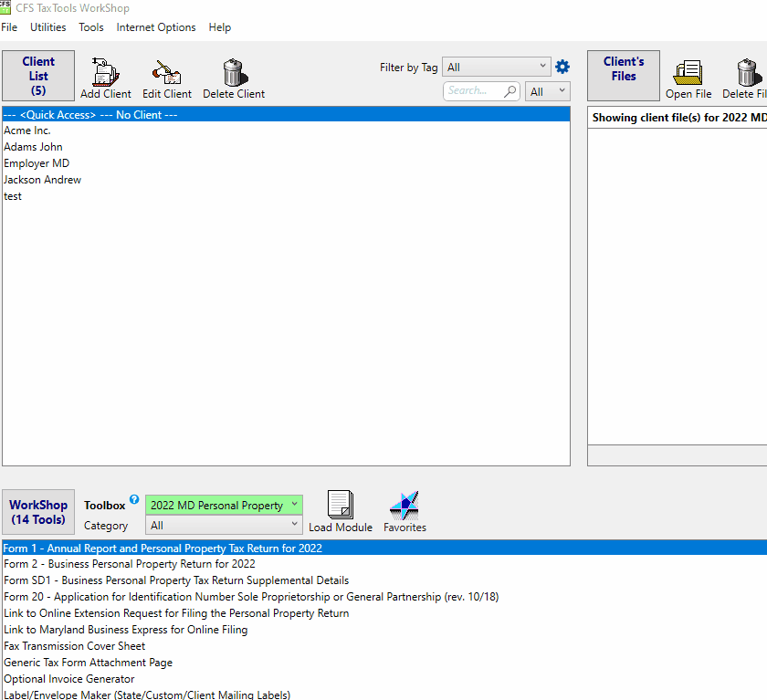
Task: Select the Quick Access No Client row
Action: tap(286, 114)
